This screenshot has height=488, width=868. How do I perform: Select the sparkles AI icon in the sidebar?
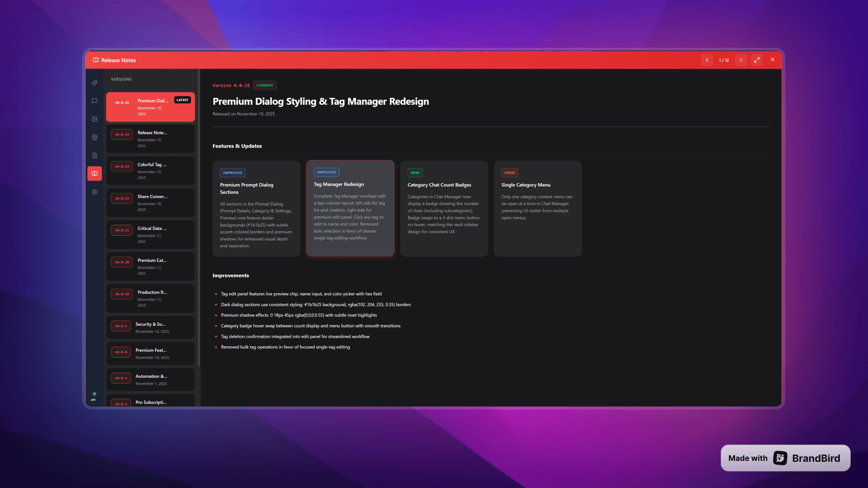tap(94, 82)
